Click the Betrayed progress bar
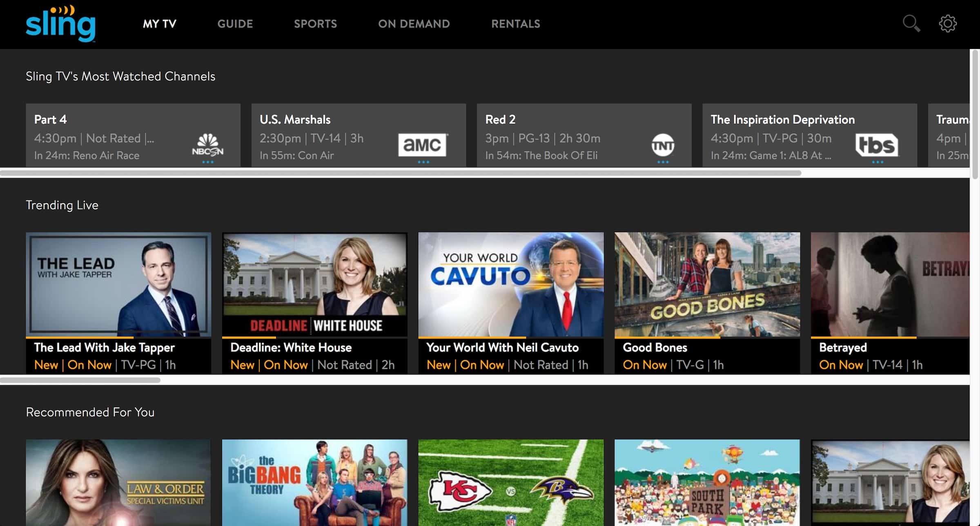Screen dimensions: 980x526 pyautogui.click(x=890, y=337)
